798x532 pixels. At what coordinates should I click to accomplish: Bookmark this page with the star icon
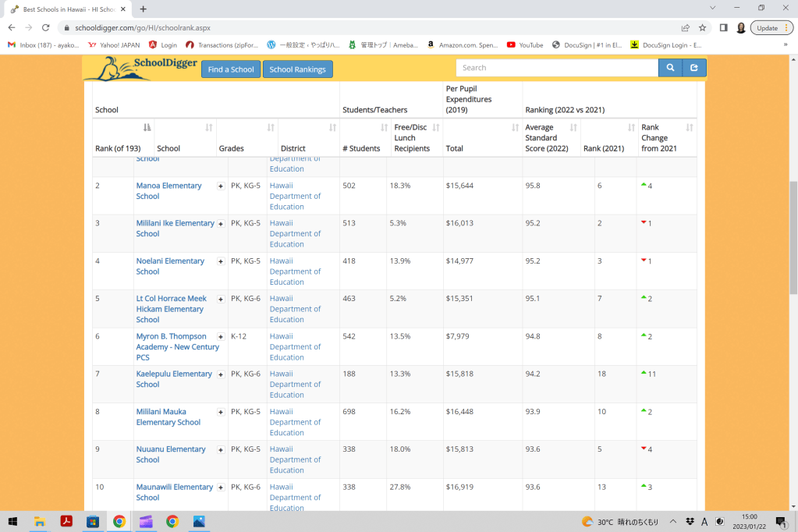[x=702, y=27]
